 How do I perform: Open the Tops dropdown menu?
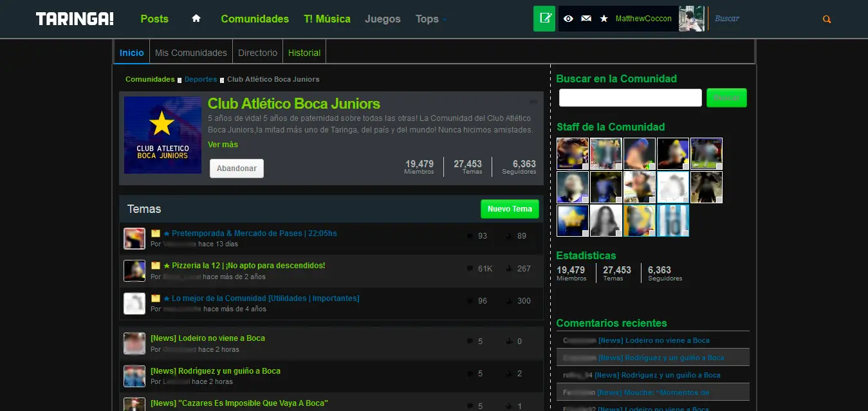431,19
